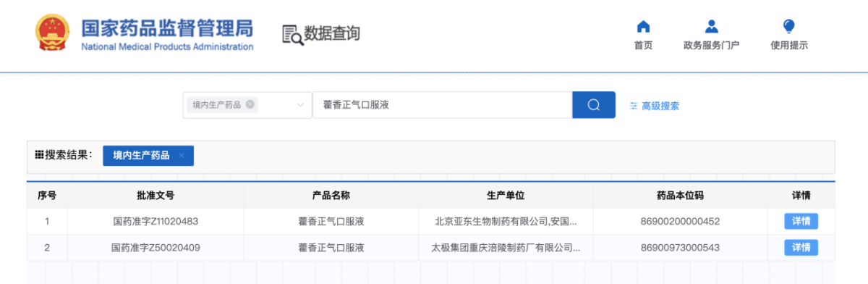Open 政务服务门户 person icon
868x284 pixels.
click(711, 27)
